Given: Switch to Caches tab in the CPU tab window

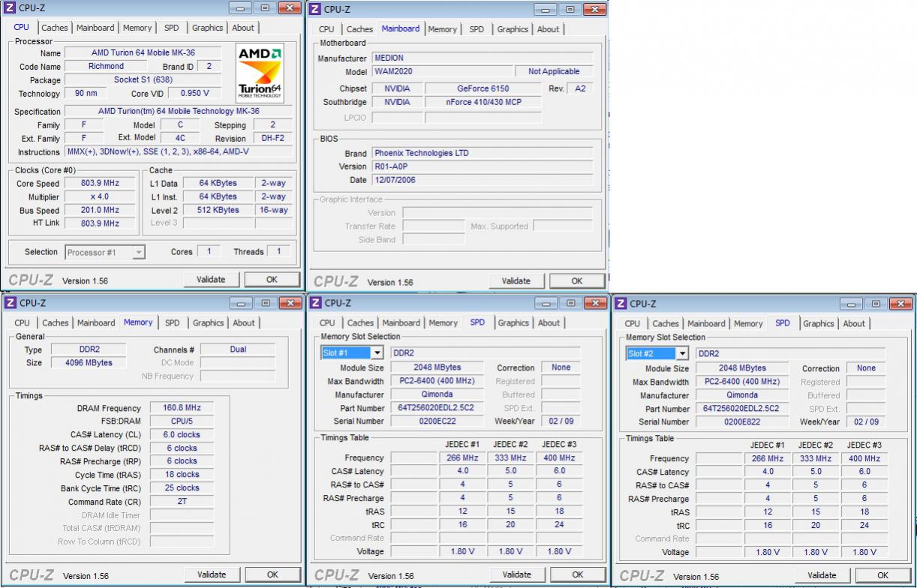Looking at the screenshot, I should (55, 28).
